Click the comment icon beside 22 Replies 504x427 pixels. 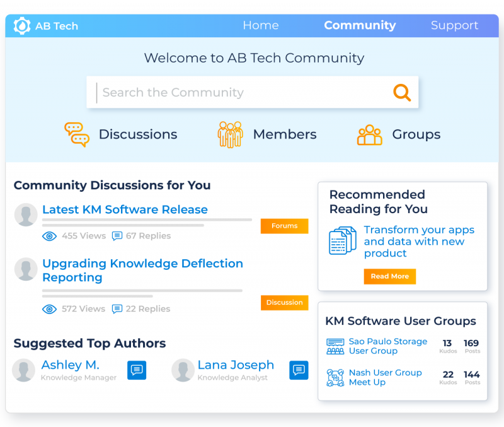click(x=117, y=309)
